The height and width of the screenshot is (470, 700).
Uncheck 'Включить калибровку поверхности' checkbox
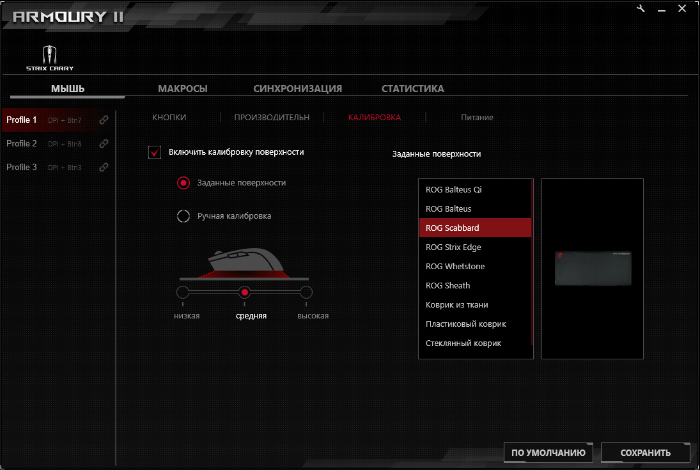pos(154,152)
